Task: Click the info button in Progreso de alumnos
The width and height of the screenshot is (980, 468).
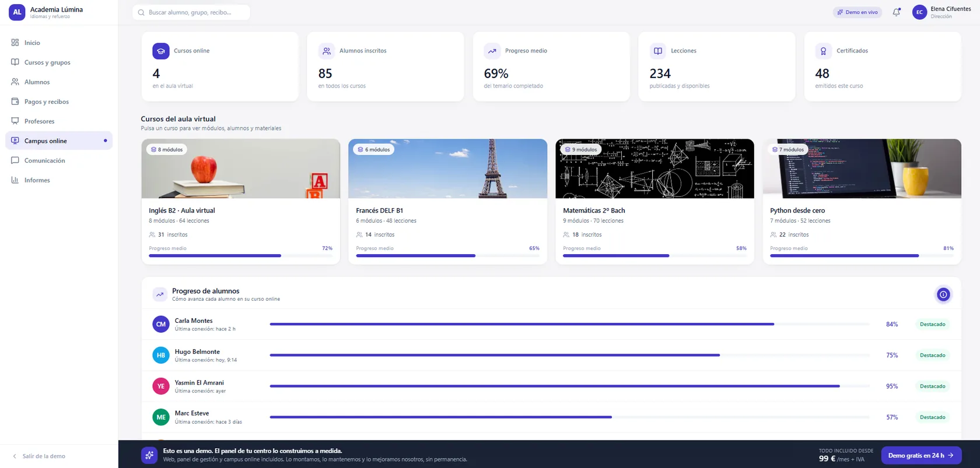Action: (943, 294)
